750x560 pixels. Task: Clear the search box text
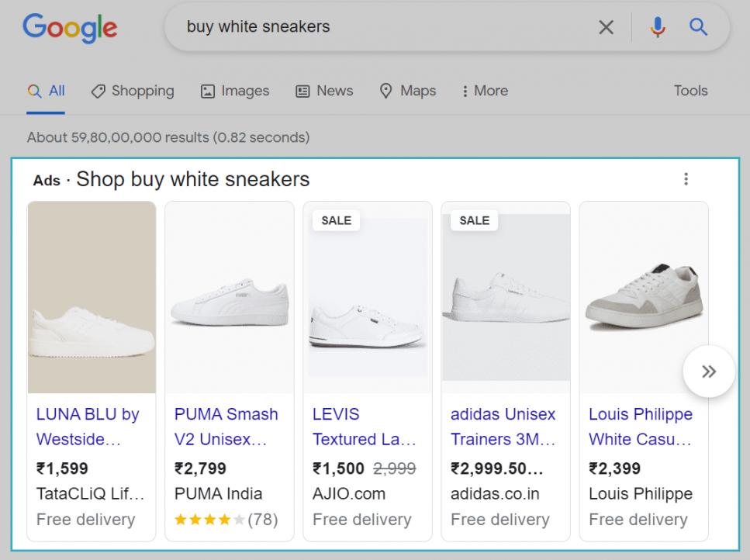tap(606, 28)
